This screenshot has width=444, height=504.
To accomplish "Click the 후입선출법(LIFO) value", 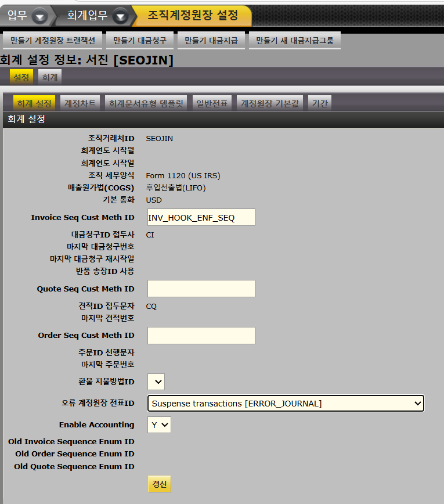I will click(176, 188).
